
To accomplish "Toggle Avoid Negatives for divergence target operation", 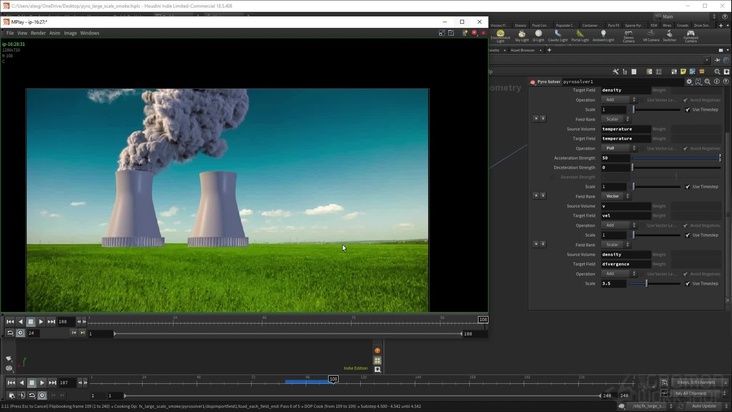I will (685, 274).
